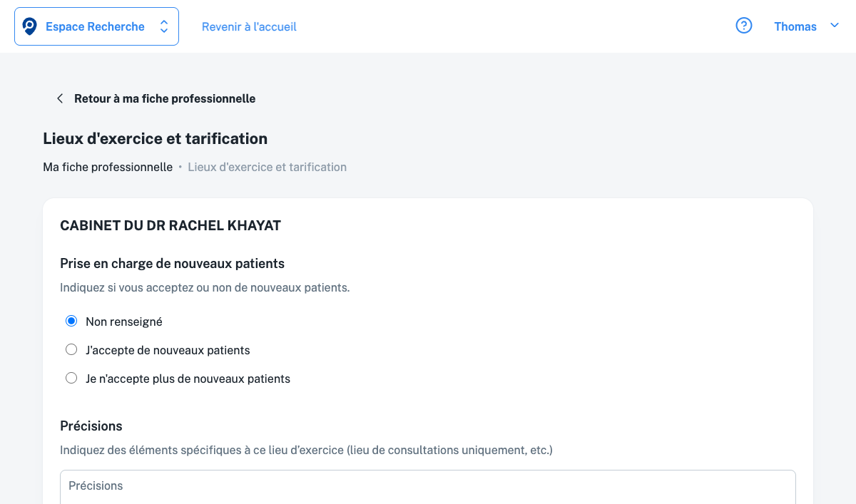Click the Espace Recherche workspace name
The image size is (856, 504).
tap(95, 26)
